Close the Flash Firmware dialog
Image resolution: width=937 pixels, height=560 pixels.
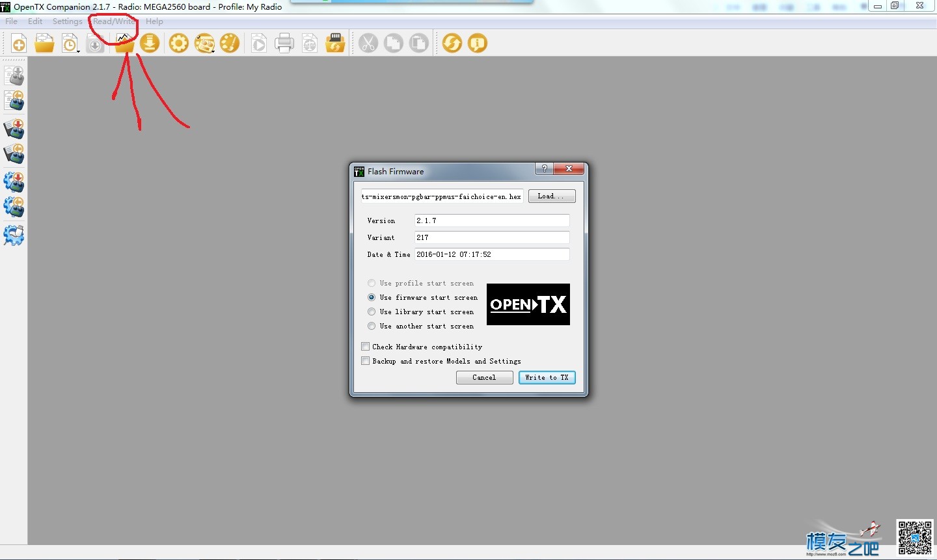(569, 168)
